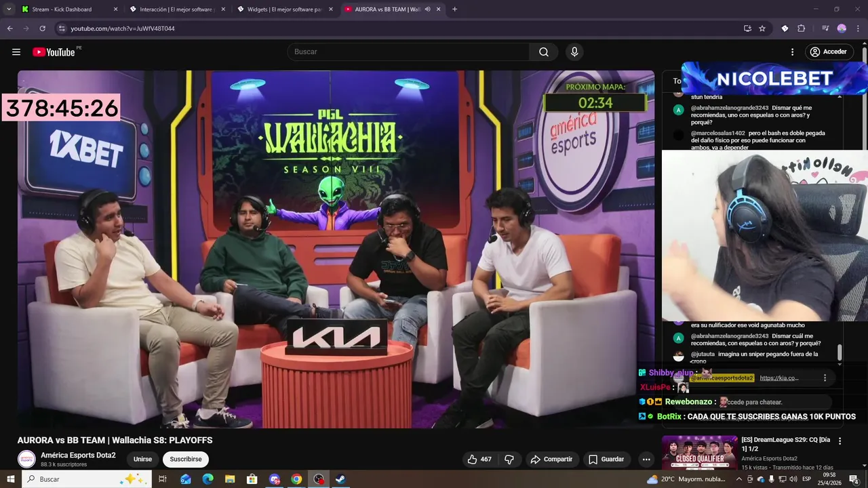
Task: Open the https://kia.co link in chat
Action: point(779,378)
